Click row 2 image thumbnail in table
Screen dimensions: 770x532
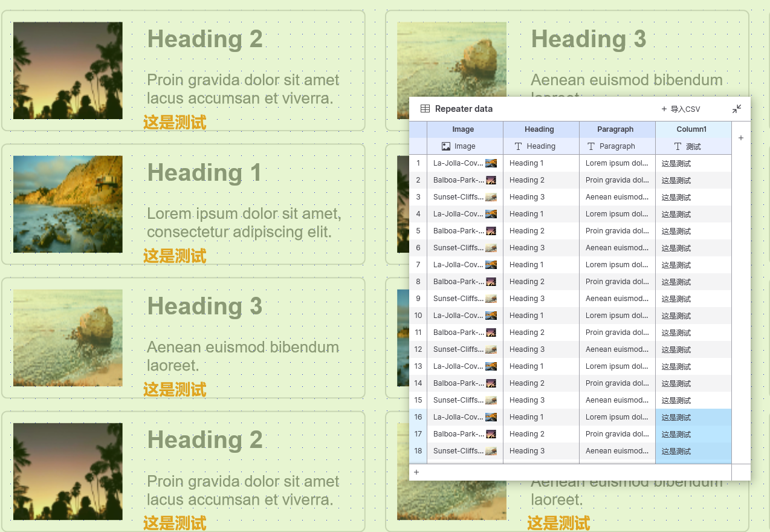pos(491,180)
